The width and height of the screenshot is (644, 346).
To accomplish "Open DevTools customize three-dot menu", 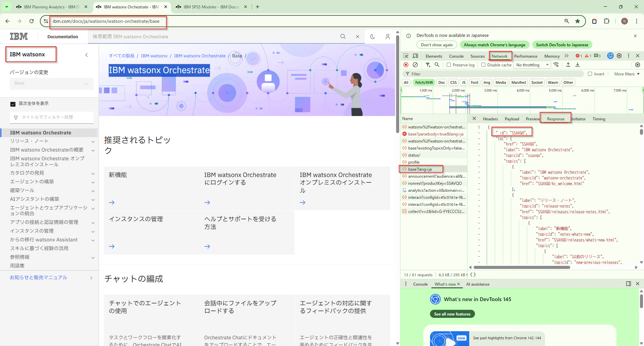I will (629, 56).
